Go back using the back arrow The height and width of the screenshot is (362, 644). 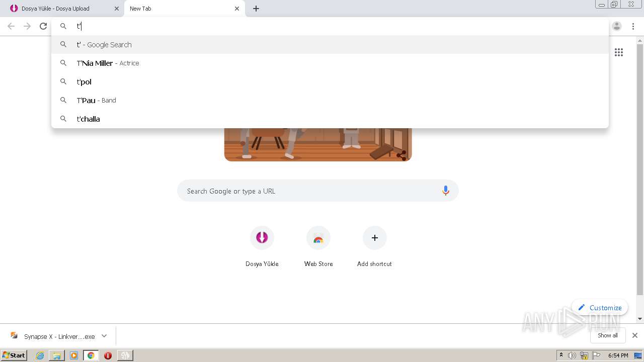11,26
